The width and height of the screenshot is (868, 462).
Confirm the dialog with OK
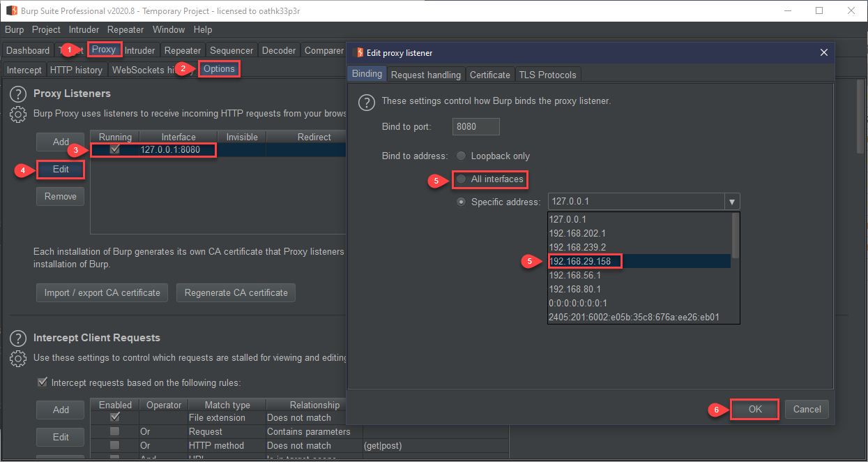click(x=755, y=410)
